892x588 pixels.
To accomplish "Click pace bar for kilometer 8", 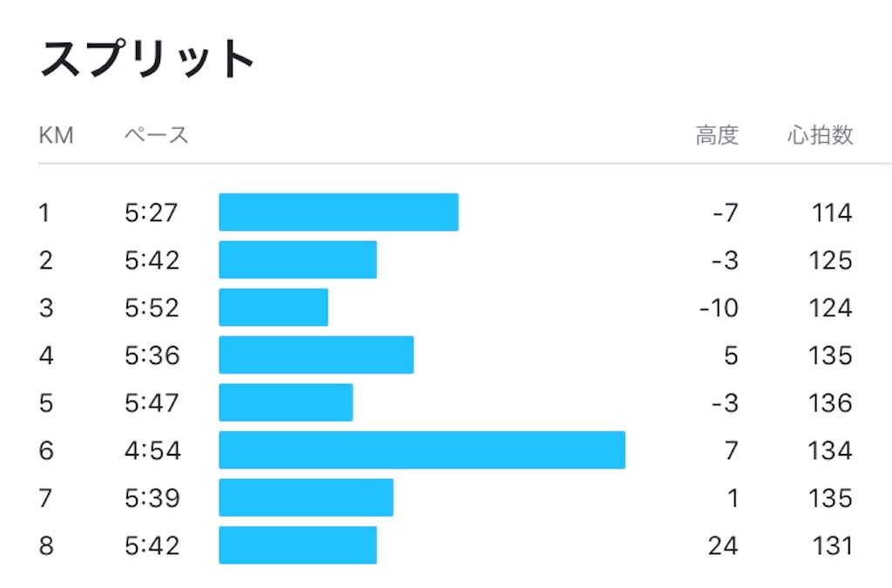I will pos(298,544).
